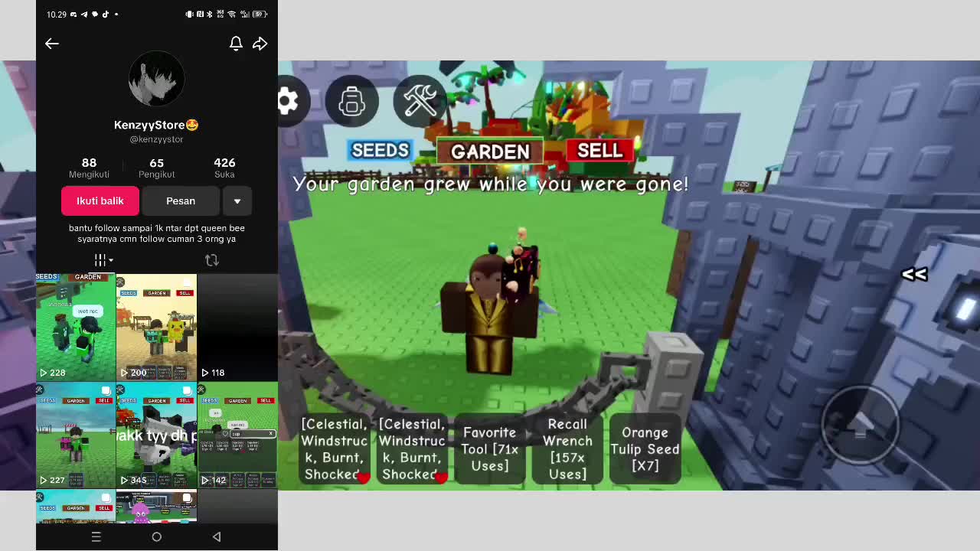The image size is (980, 551).
Task: Open the video with 200 views
Action: coord(156,328)
